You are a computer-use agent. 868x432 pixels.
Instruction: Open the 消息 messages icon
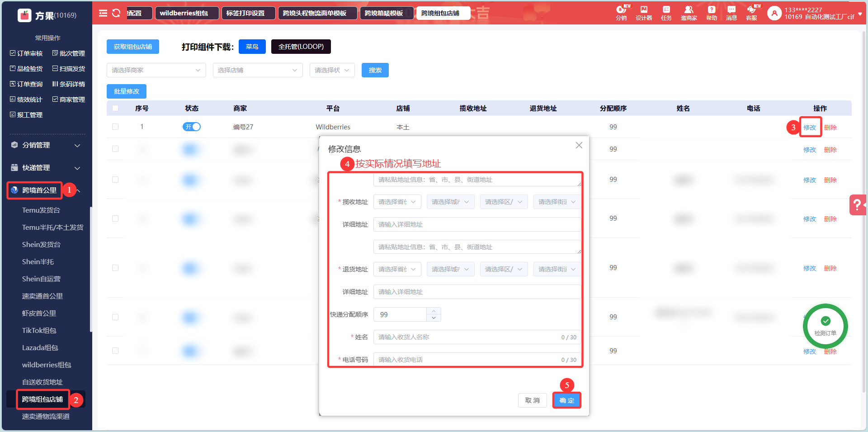tap(731, 13)
